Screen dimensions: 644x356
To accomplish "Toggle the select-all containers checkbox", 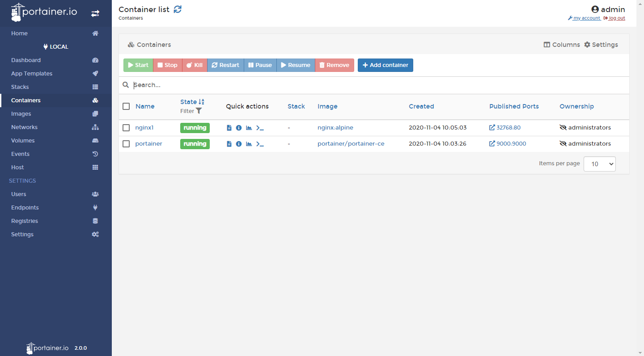I will [126, 106].
